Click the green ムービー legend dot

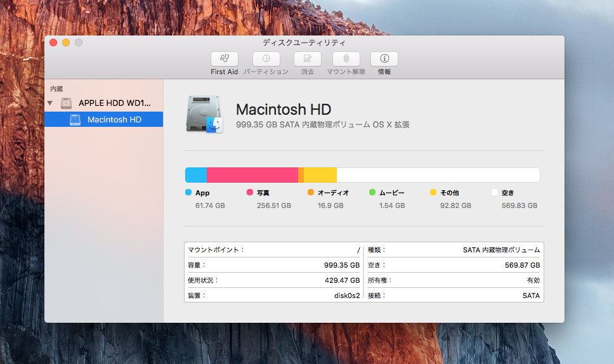pyautogui.click(x=372, y=192)
